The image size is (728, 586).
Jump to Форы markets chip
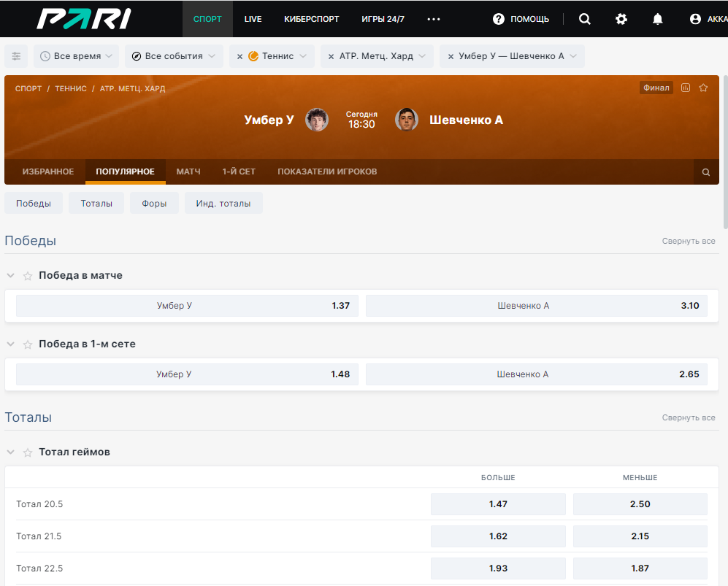pyautogui.click(x=154, y=203)
